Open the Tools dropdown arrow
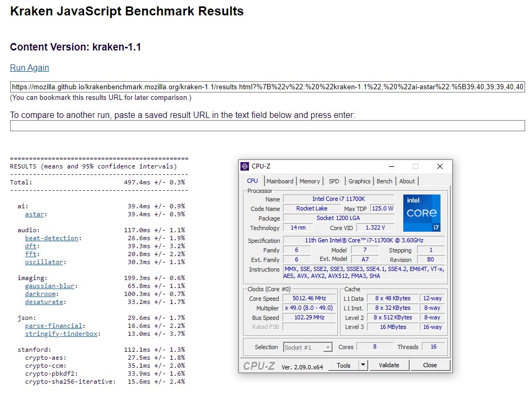The width and height of the screenshot is (532, 406). point(363,365)
